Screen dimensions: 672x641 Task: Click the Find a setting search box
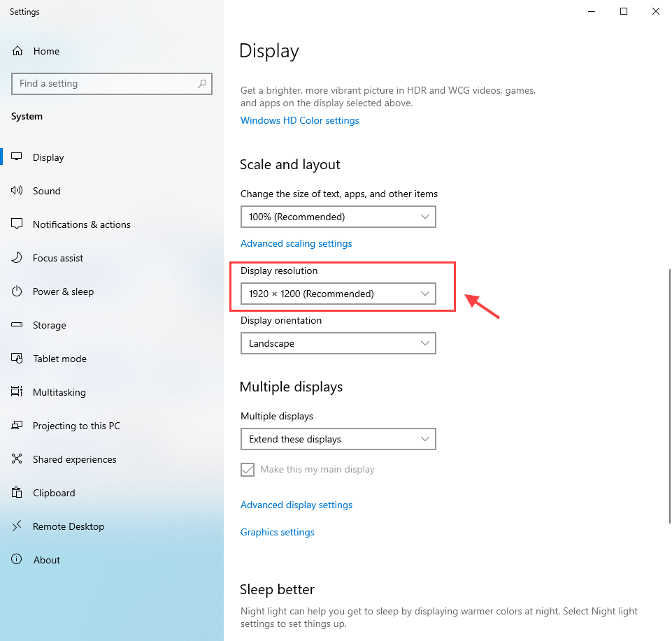click(x=105, y=84)
